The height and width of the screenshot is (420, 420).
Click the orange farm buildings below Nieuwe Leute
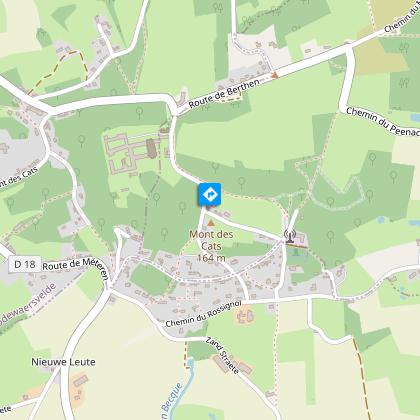[79, 390]
